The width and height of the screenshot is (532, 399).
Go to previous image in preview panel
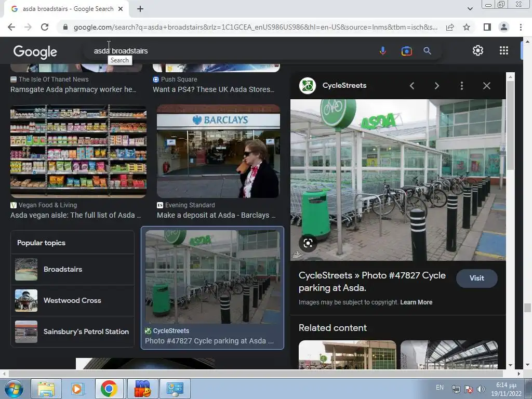412,86
